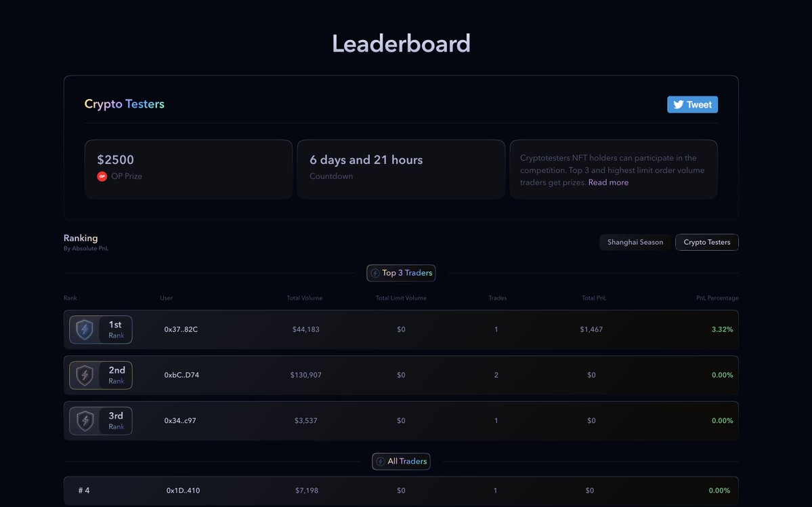The height and width of the screenshot is (507, 812).
Task: Click the Total Limit Volume column header
Action: pos(401,298)
